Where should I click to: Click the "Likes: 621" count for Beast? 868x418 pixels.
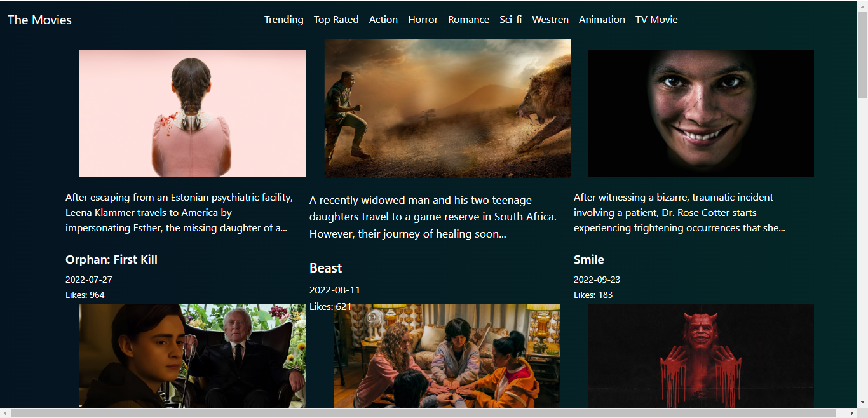330,307
